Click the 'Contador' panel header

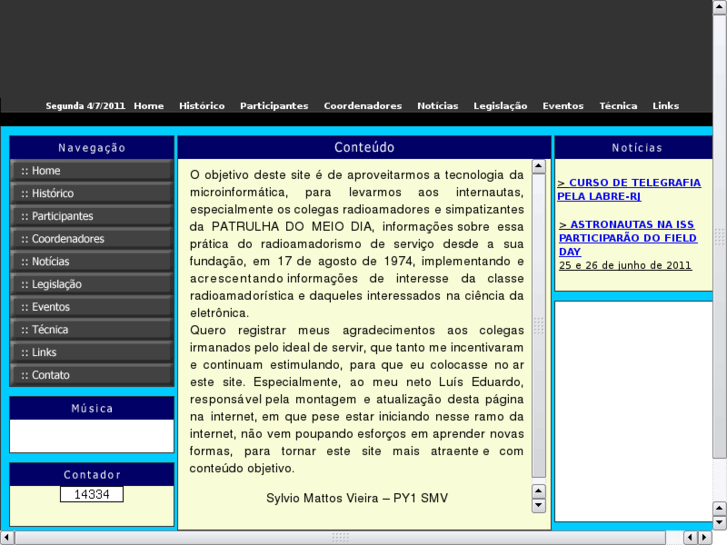tap(92, 475)
